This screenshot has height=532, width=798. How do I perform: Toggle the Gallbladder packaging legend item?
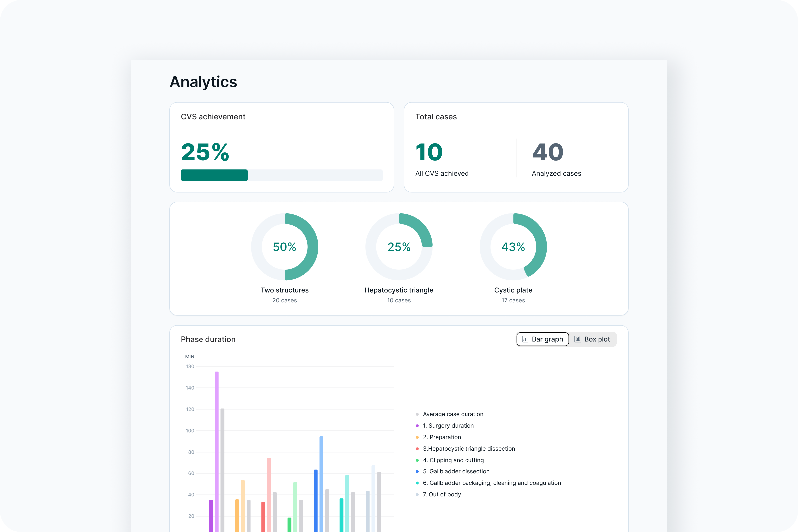pos(492,483)
